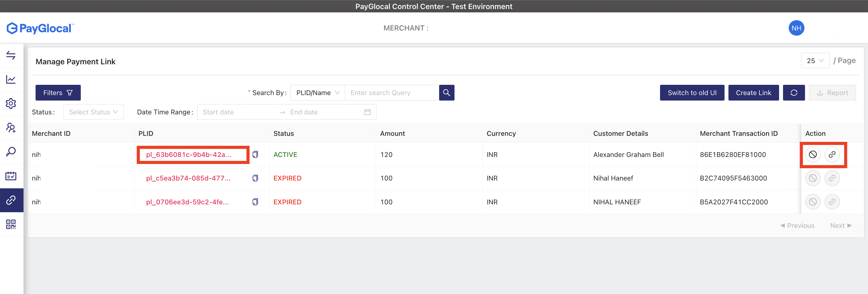This screenshot has height=294, width=868.
Task: Expand the PLID/Name search-by dropdown
Action: [x=317, y=92]
